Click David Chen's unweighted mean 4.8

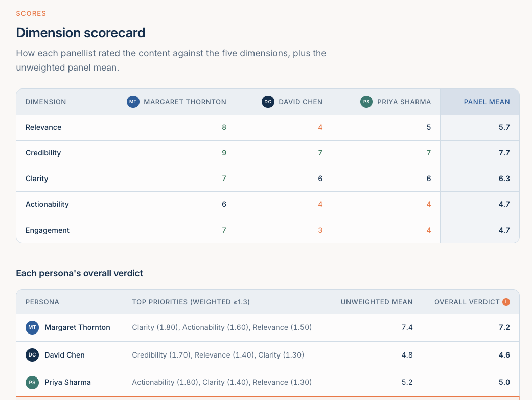coord(407,355)
